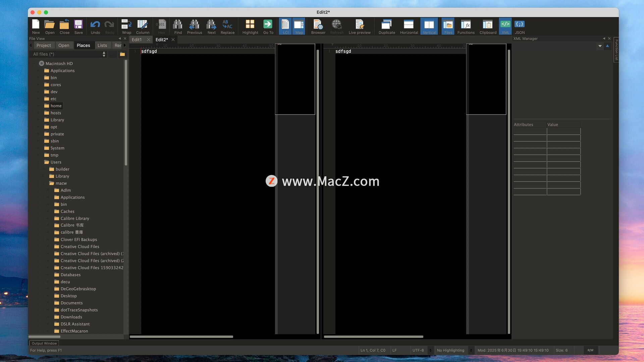Toggle the R/W status indicator
644x362 pixels.
click(590, 350)
